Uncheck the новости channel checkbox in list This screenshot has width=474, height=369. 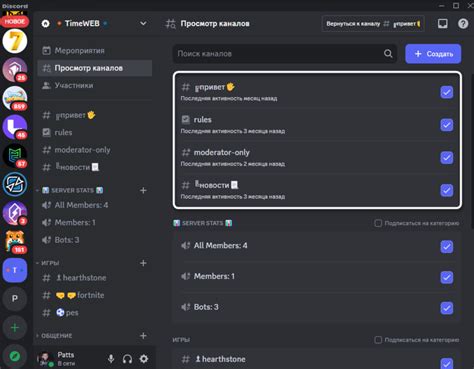tap(447, 190)
